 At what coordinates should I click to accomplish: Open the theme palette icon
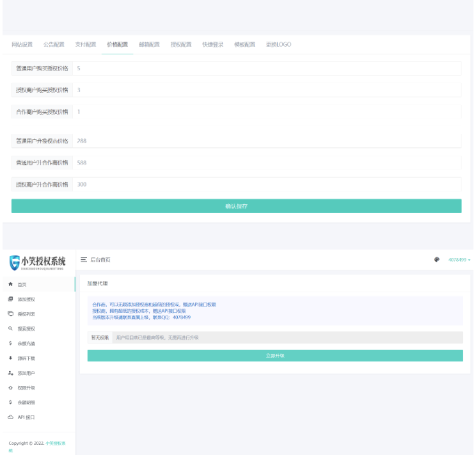437,259
